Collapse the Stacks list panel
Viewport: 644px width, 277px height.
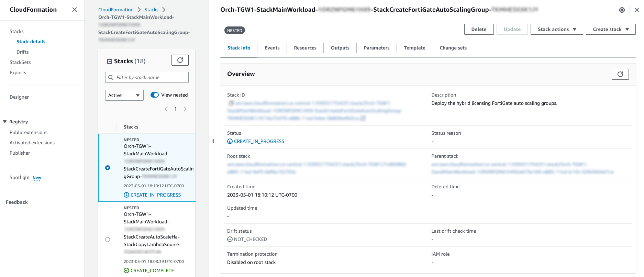coord(110,62)
